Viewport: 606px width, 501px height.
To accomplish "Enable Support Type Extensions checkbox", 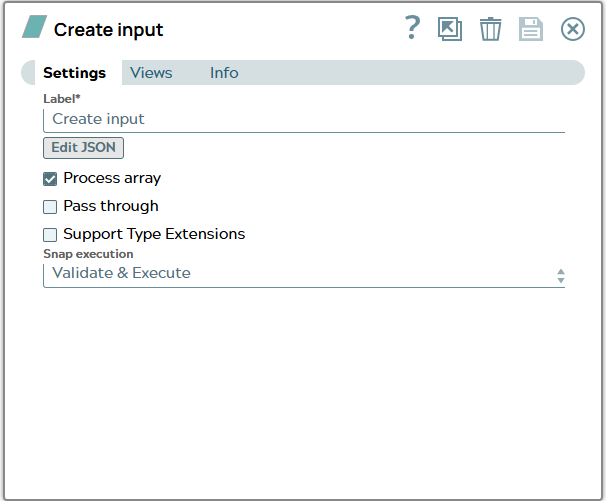I will pyautogui.click(x=50, y=235).
